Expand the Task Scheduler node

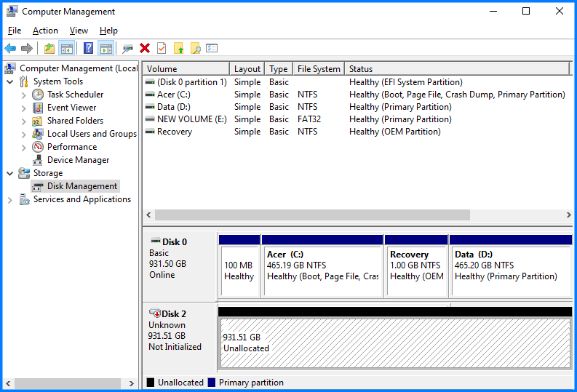24,95
